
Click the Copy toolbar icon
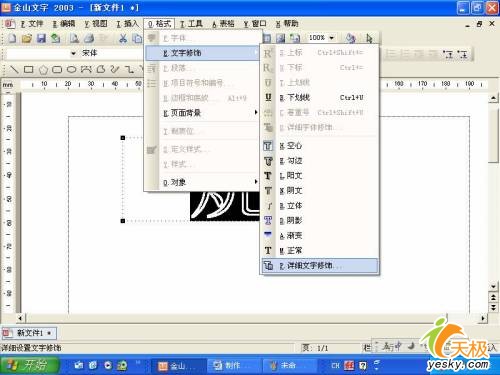(x=137, y=38)
